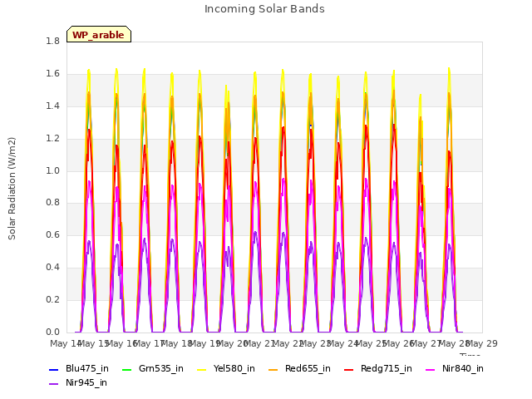
Task: Click the May 29 x-axis date label
Action: (482, 343)
